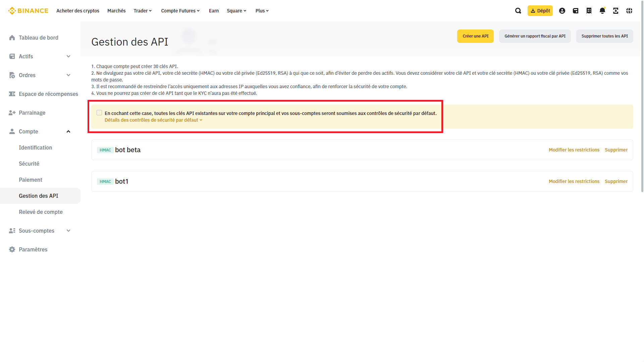The image size is (644, 362).
Task: Open the Plus dropdown menu
Action: pyautogui.click(x=262, y=11)
